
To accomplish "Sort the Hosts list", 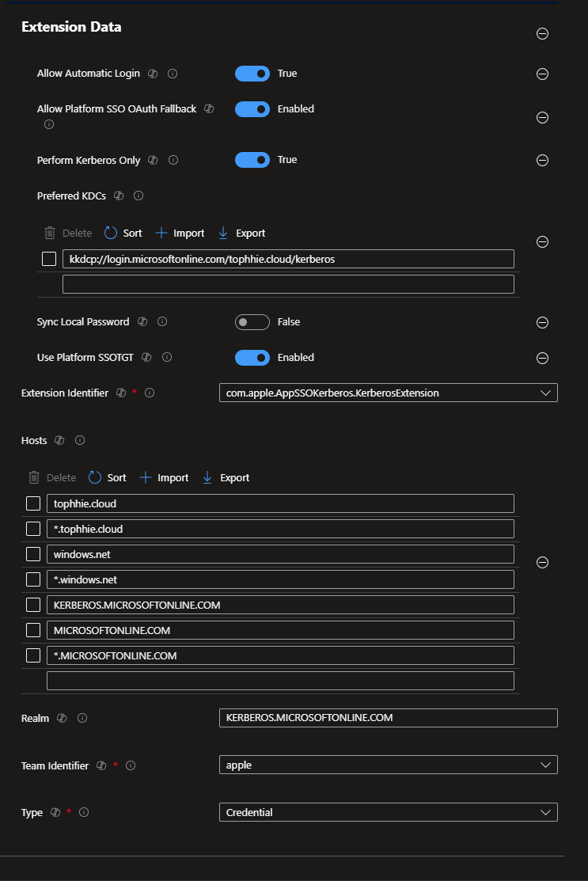I will point(108,478).
